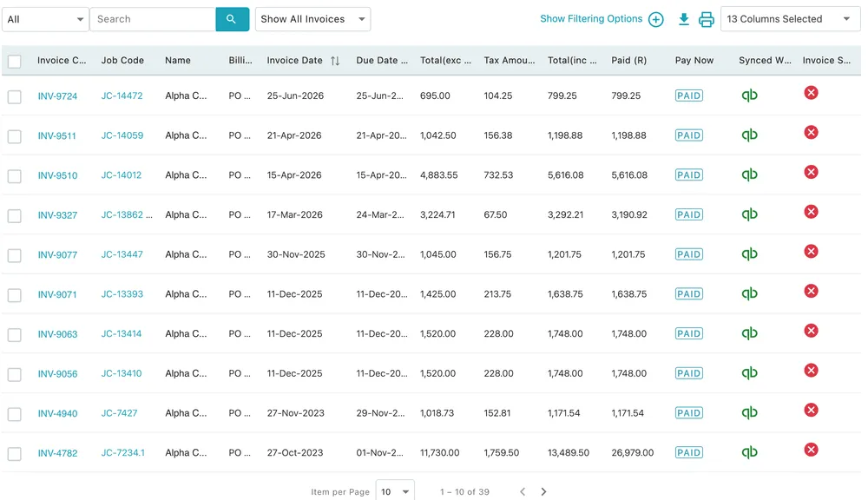This screenshot has height=500, width=868.
Task: Click red X status icon for INV-9071
Action: tap(811, 291)
